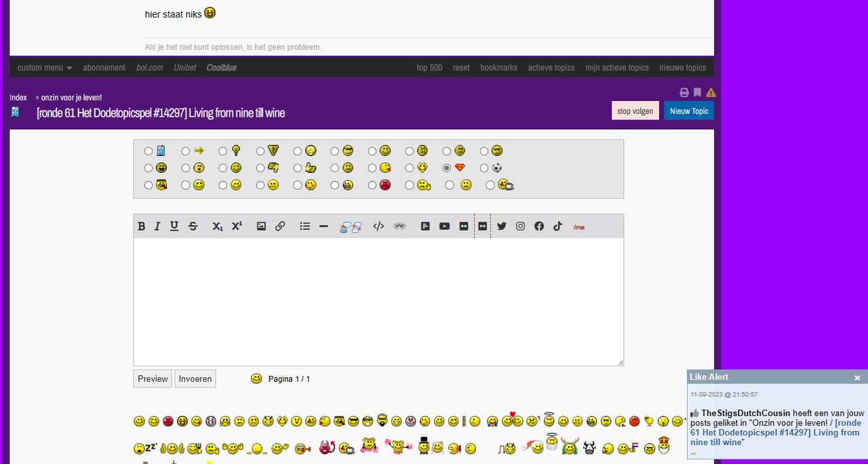Pick the thumbs up post icon radio
This screenshot has height=464, width=868.
(x=298, y=168)
